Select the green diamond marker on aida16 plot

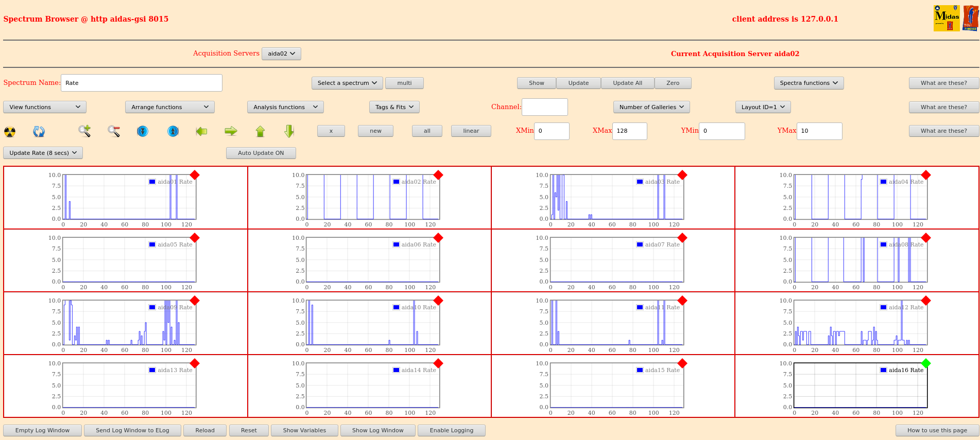pyautogui.click(x=925, y=363)
